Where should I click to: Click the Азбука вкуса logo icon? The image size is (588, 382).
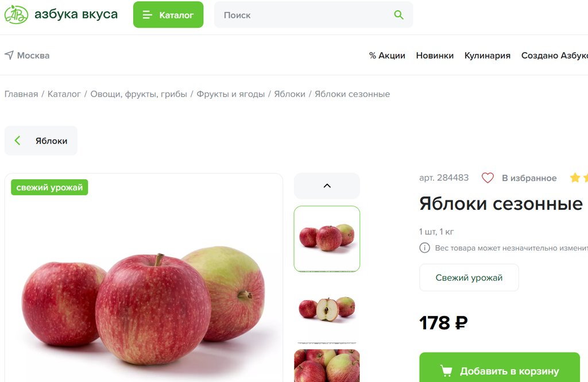(x=16, y=14)
